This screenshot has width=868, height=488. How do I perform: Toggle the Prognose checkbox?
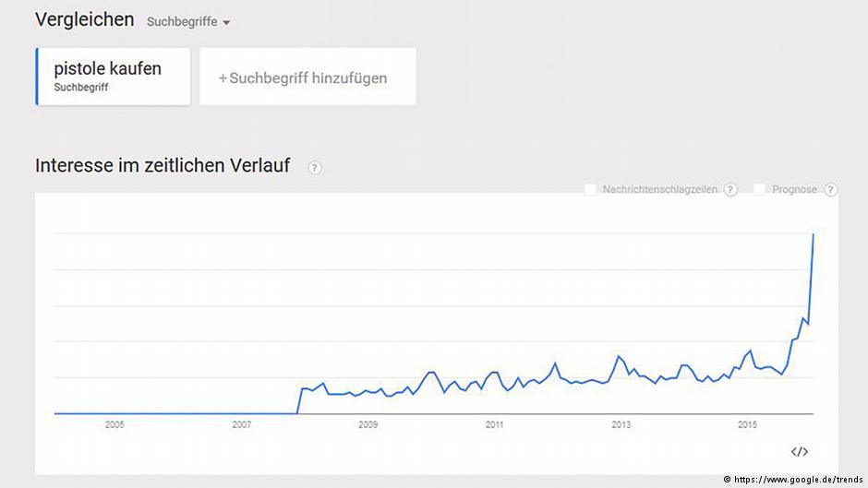coord(760,189)
